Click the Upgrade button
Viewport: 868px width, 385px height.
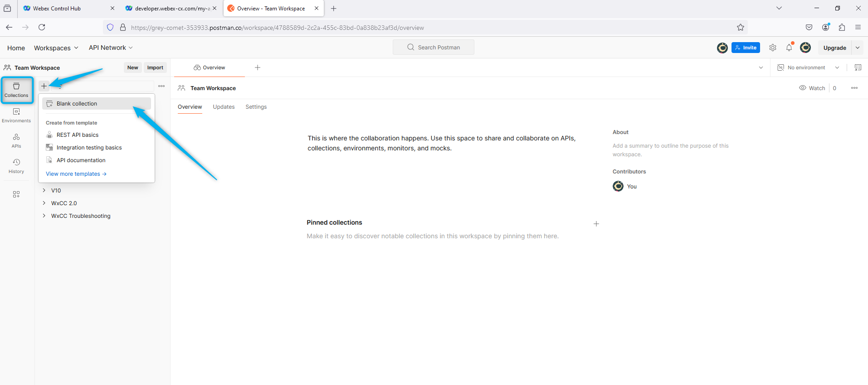[x=834, y=48]
